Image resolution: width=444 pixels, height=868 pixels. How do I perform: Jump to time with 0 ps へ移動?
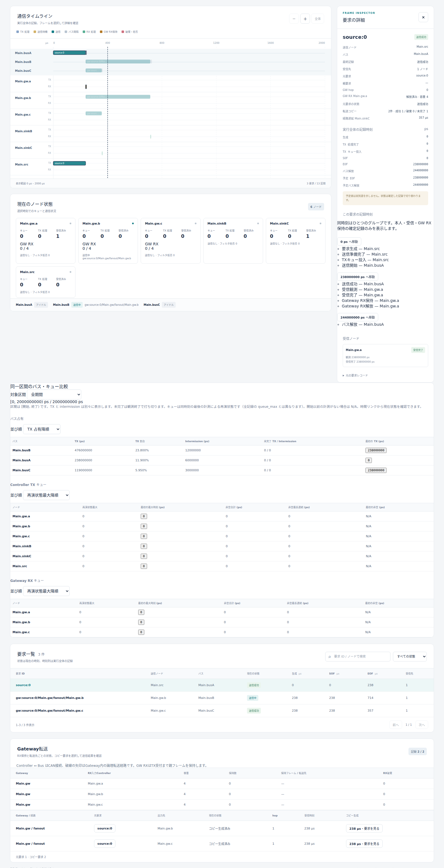click(349, 241)
